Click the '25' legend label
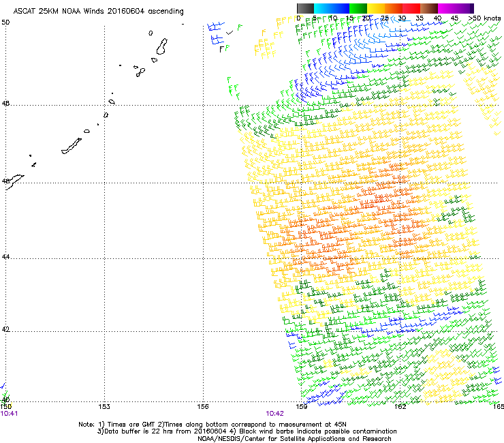Screen dimensions: 504x443 pos(384,18)
